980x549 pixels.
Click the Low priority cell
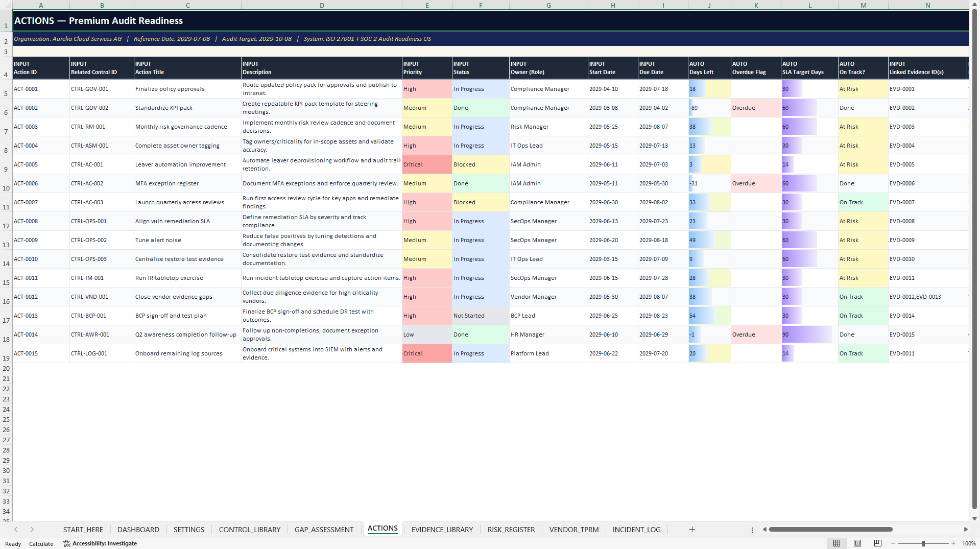point(427,335)
